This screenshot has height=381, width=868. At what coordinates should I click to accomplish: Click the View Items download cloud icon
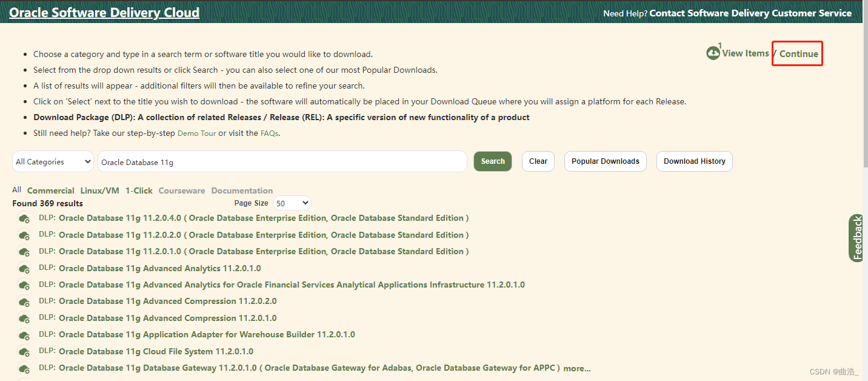[x=713, y=53]
